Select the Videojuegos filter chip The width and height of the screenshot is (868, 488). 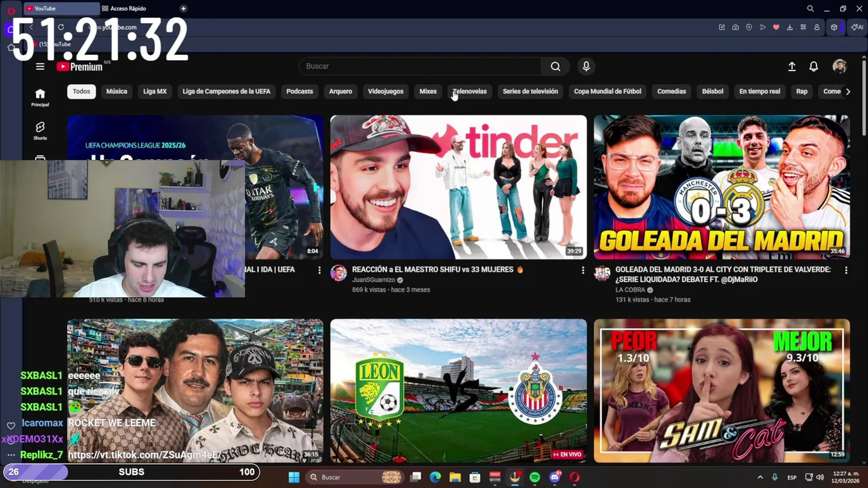[x=385, y=91]
